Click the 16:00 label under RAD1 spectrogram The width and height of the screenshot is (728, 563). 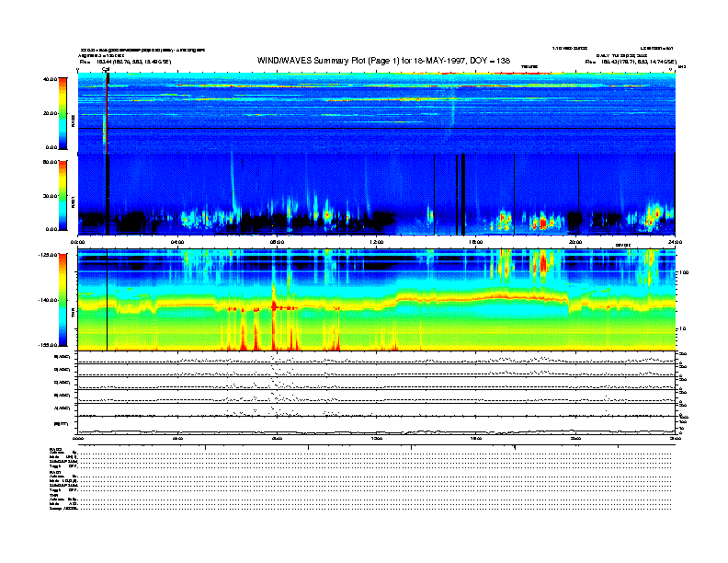tap(476, 242)
